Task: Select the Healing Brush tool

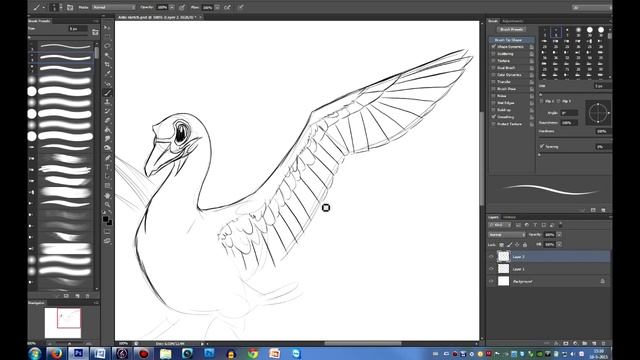Action: coord(107,84)
